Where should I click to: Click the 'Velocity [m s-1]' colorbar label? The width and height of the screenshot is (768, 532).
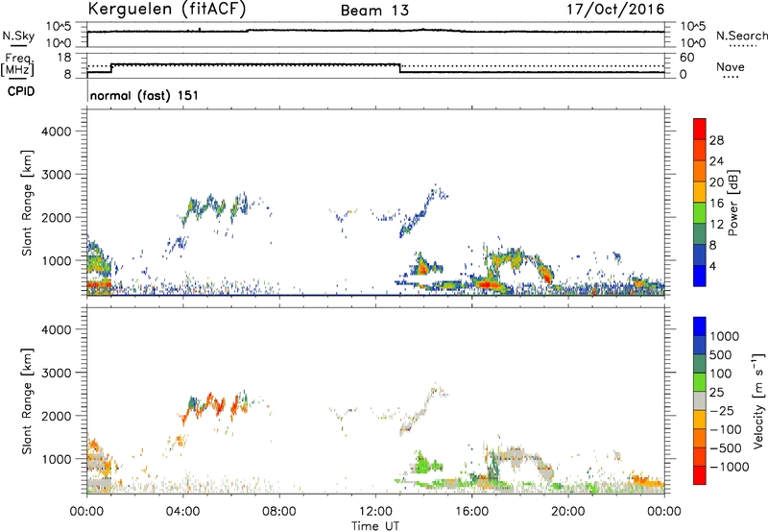tap(758, 401)
